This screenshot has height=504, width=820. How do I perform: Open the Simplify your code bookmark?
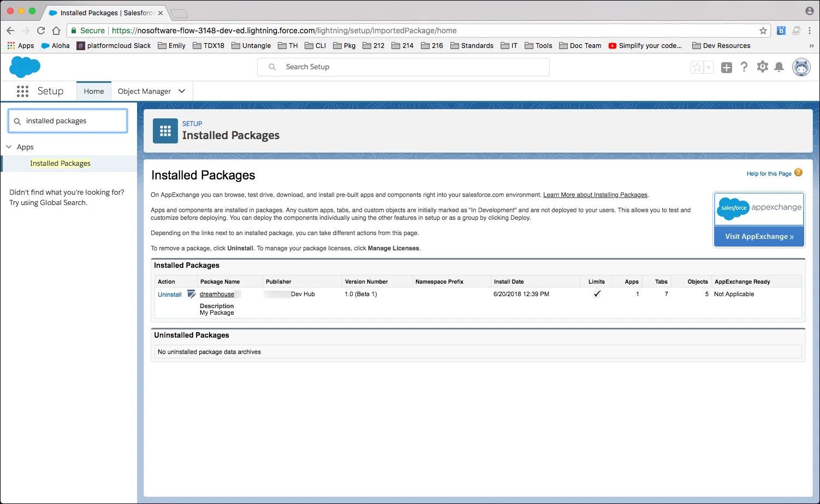[645, 46]
